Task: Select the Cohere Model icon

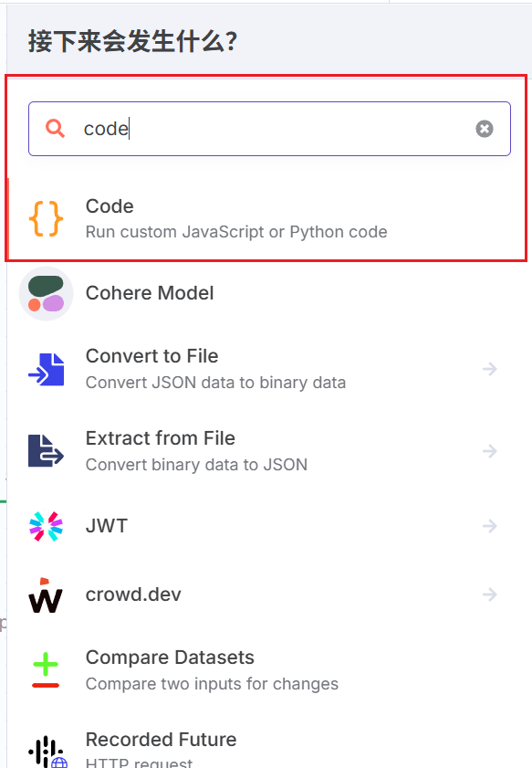Action: click(46, 294)
